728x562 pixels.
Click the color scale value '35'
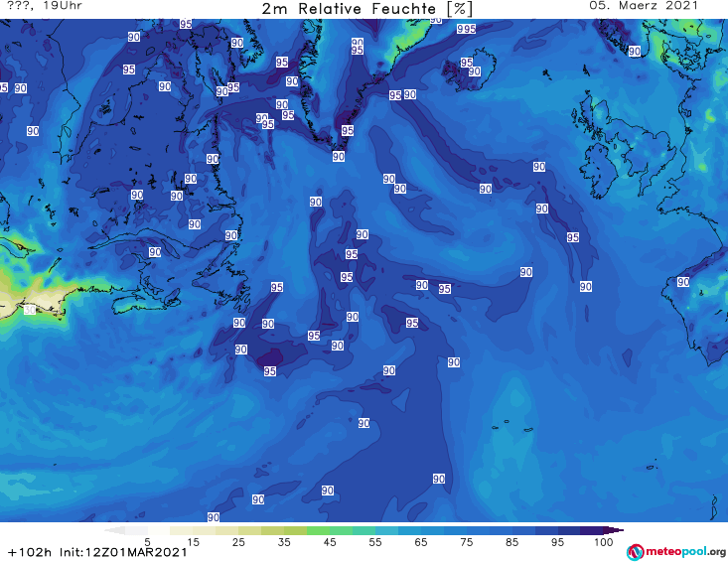(284, 542)
